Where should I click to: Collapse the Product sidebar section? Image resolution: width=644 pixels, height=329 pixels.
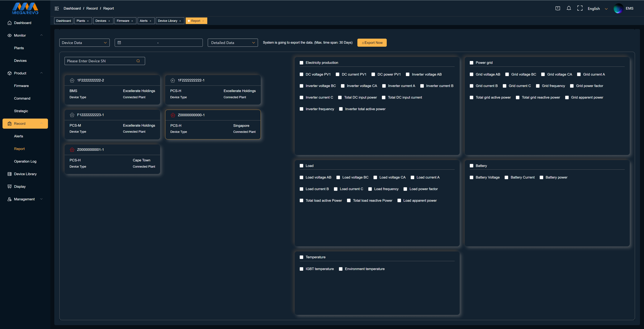pos(41,73)
